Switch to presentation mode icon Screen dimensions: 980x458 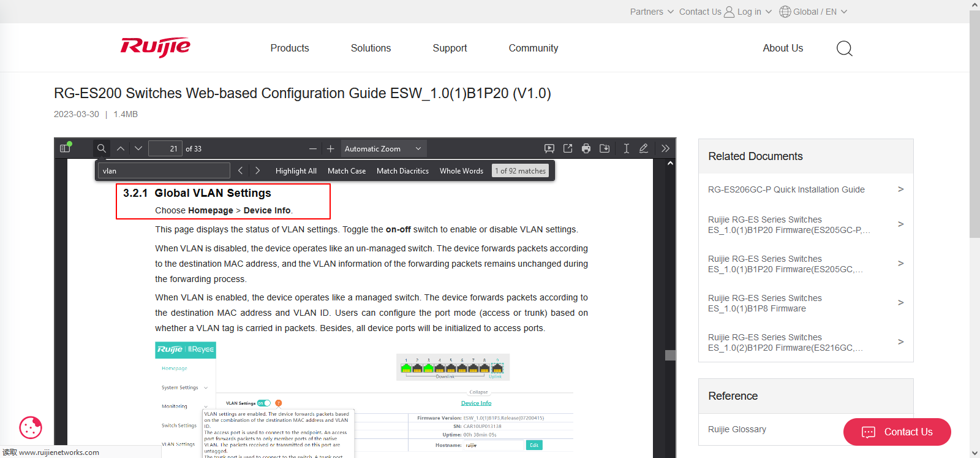(549, 148)
